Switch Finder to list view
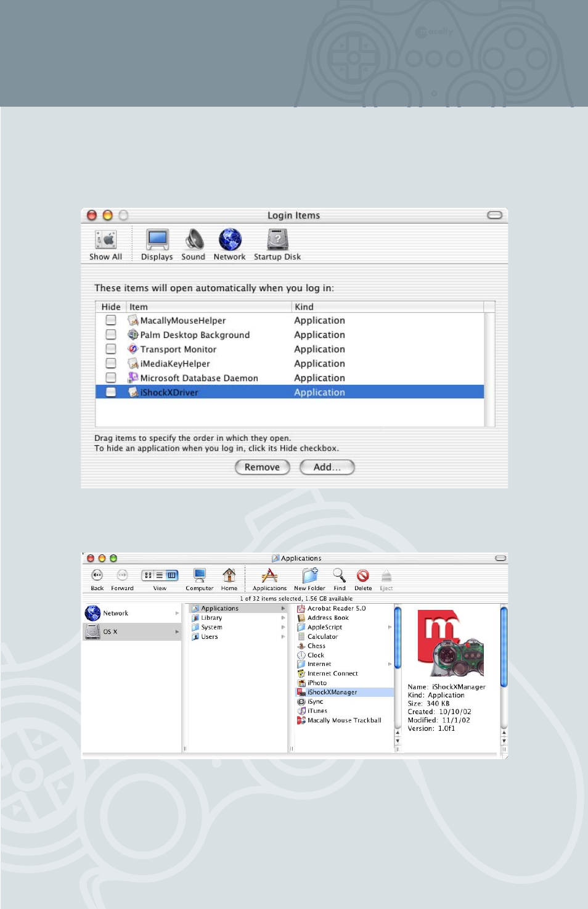 160,575
